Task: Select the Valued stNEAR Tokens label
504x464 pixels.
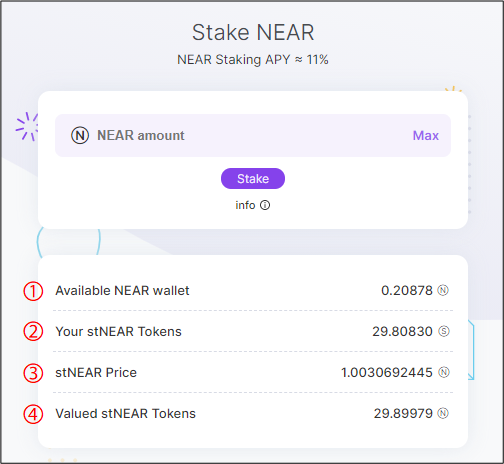Action: click(125, 413)
